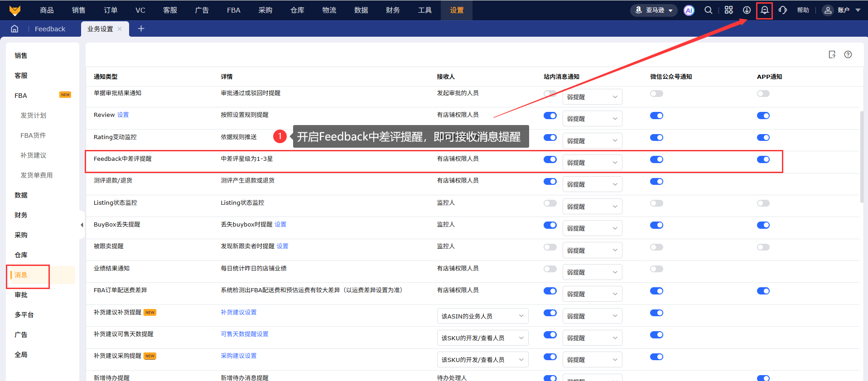Select 消息 in the left sidebar
Viewport: 868px width, 381px height.
click(21, 275)
